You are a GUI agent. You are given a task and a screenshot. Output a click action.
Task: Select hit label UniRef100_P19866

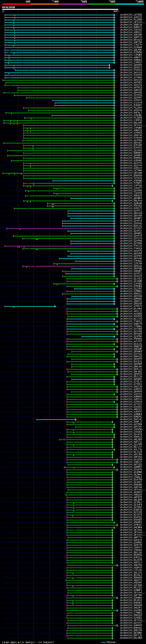coord(131,48)
